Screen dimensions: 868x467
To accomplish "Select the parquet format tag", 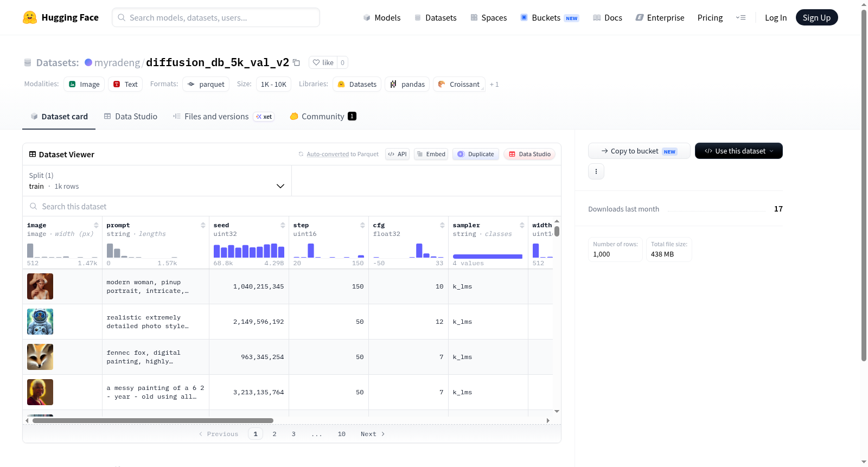I will [206, 84].
